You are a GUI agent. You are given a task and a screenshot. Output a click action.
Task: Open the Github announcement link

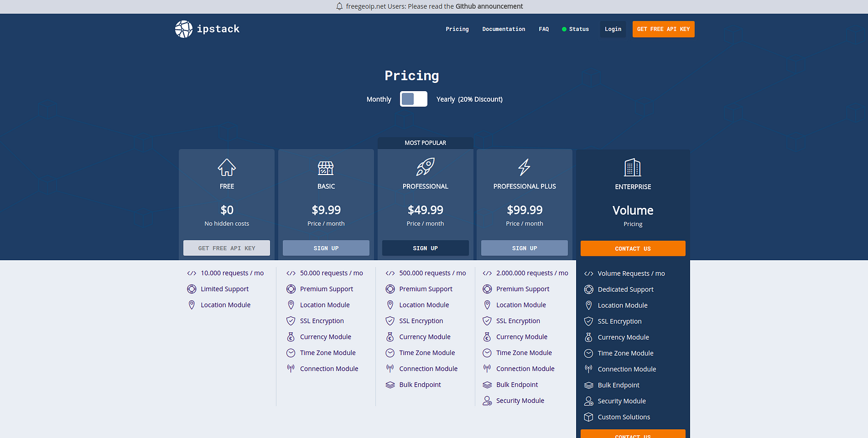(x=489, y=7)
